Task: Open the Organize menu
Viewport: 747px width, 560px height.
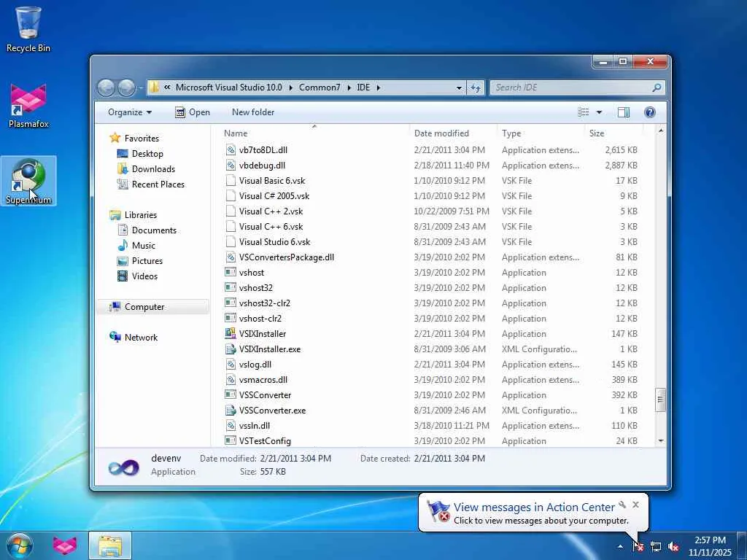Action: point(130,112)
